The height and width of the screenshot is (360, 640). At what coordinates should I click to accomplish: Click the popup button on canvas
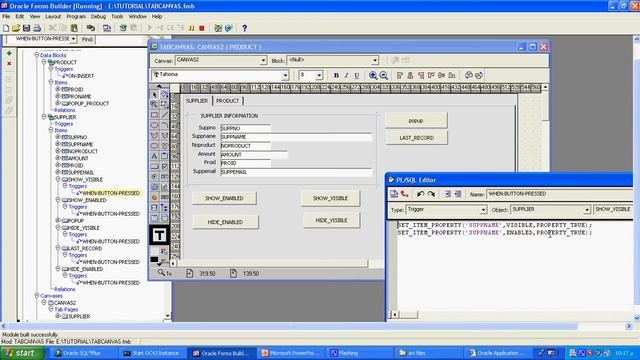(416, 121)
